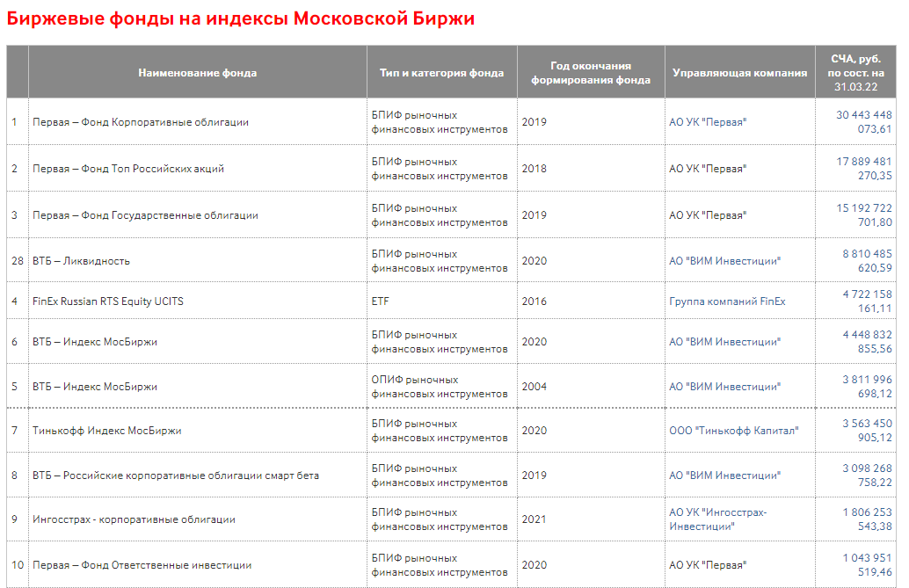Click column header Управляющая компания
The width and height of the screenshot is (909, 588).
coord(739,73)
